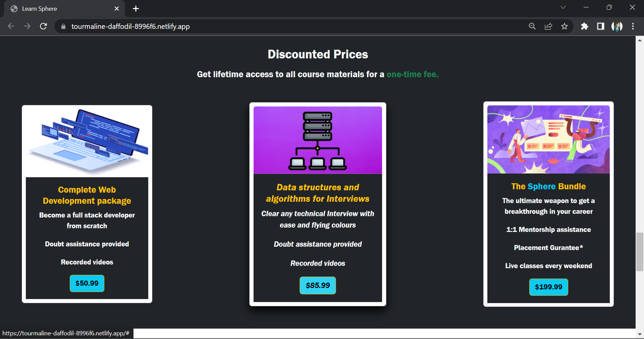Click the browser profile avatar icon
This screenshot has height=339, width=644.
[617, 26]
